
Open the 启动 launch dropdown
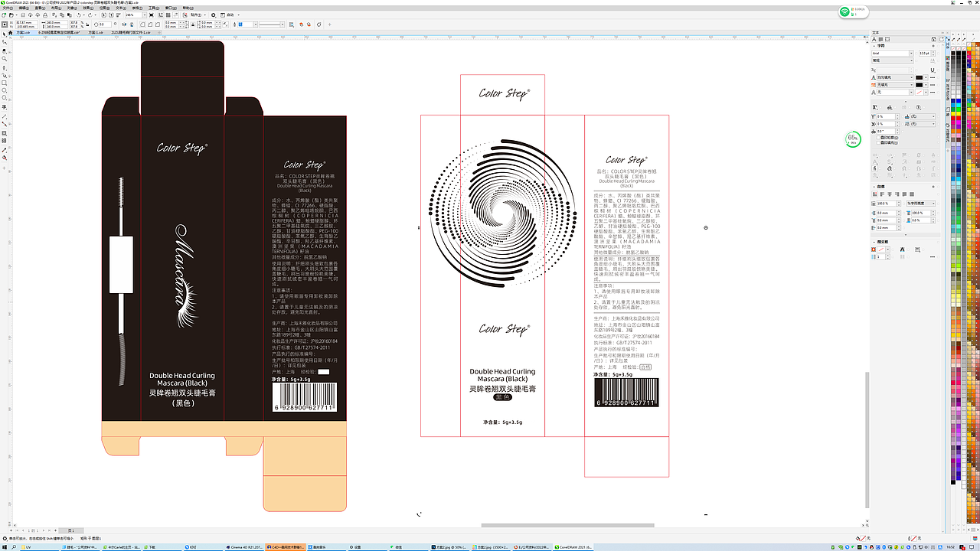click(x=238, y=15)
